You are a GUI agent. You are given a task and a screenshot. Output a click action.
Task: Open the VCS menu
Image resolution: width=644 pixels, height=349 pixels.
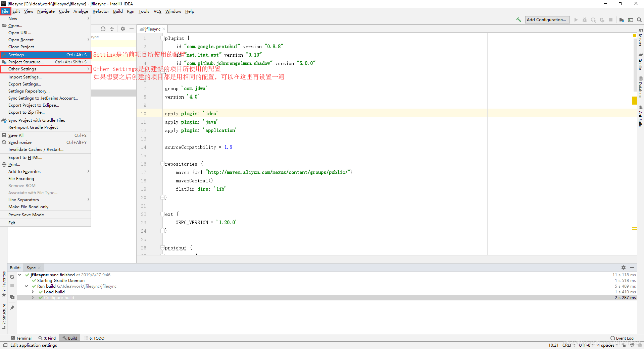pyautogui.click(x=157, y=11)
